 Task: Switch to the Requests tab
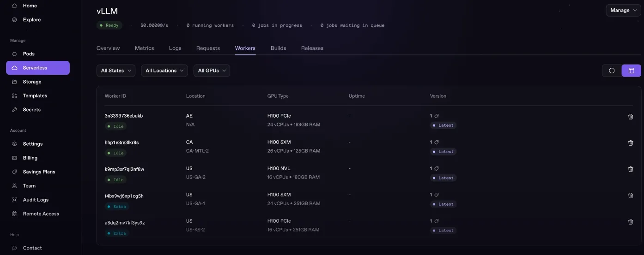pyautogui.click(x=208, y=48)
